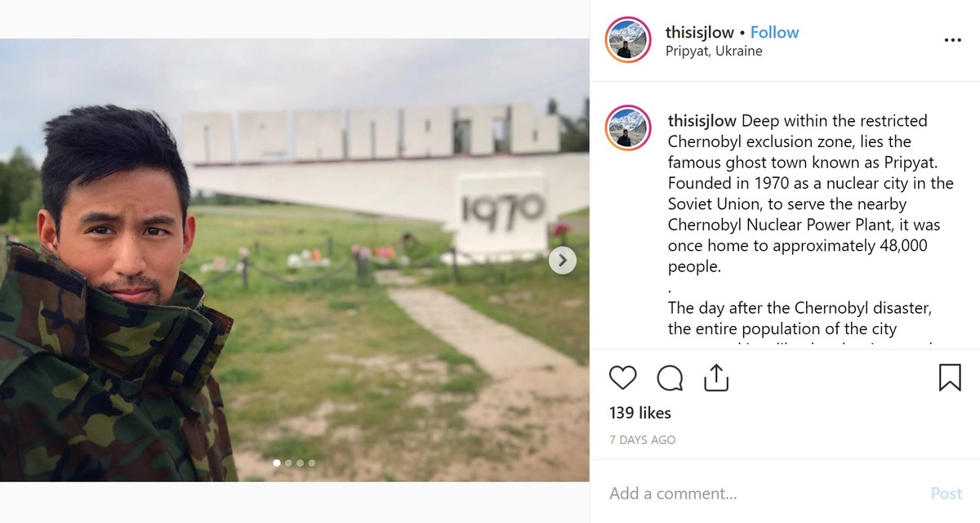This screenshot has height=523, width=980.
Task: Select the first carousel dot indicator
Action: tap(277, 463)
